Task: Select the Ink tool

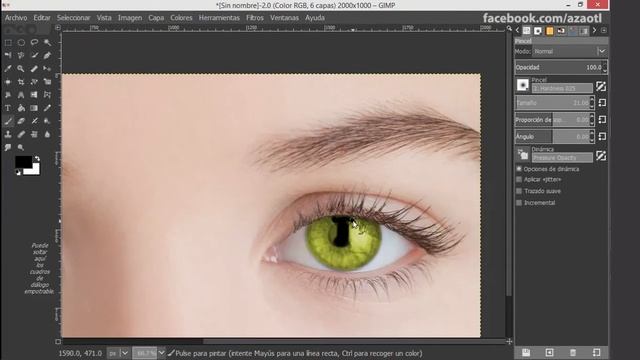Action: point(47,121)
